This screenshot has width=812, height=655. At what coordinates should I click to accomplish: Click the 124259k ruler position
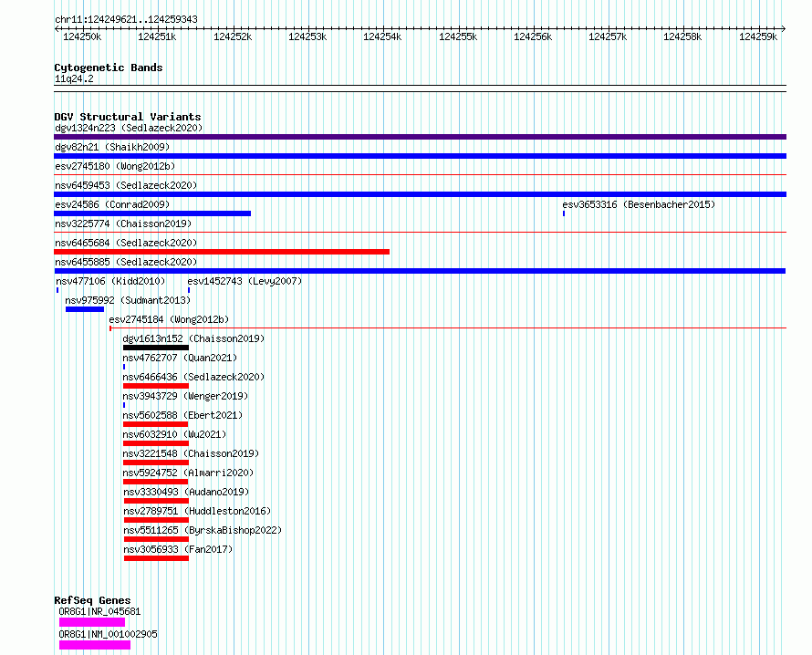tap(758, 36)
